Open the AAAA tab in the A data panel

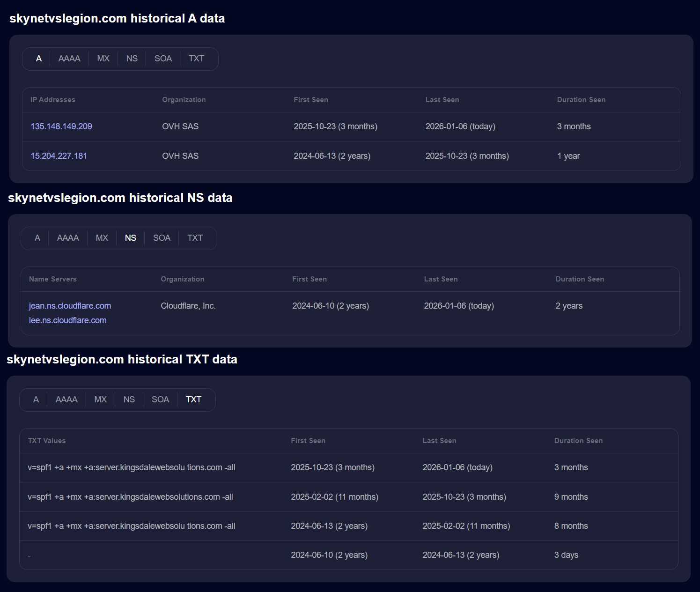[x=69, y=59]
